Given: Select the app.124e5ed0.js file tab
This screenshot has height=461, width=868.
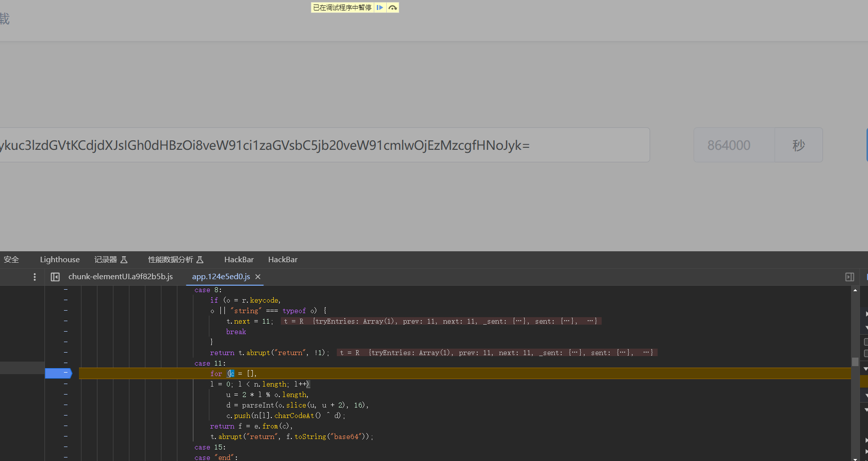Looking at the screenshot, I should 221,276.
